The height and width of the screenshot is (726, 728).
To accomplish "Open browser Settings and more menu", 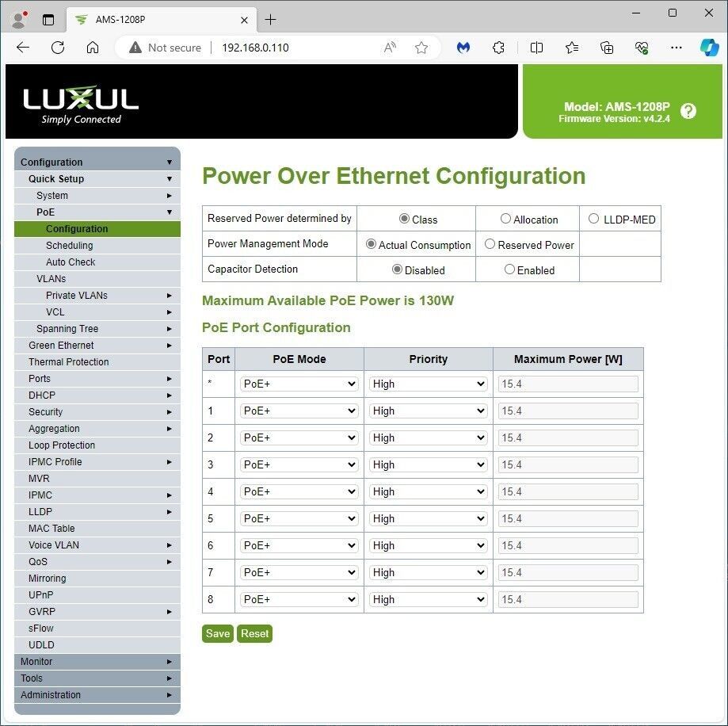I will pos(677,48).
